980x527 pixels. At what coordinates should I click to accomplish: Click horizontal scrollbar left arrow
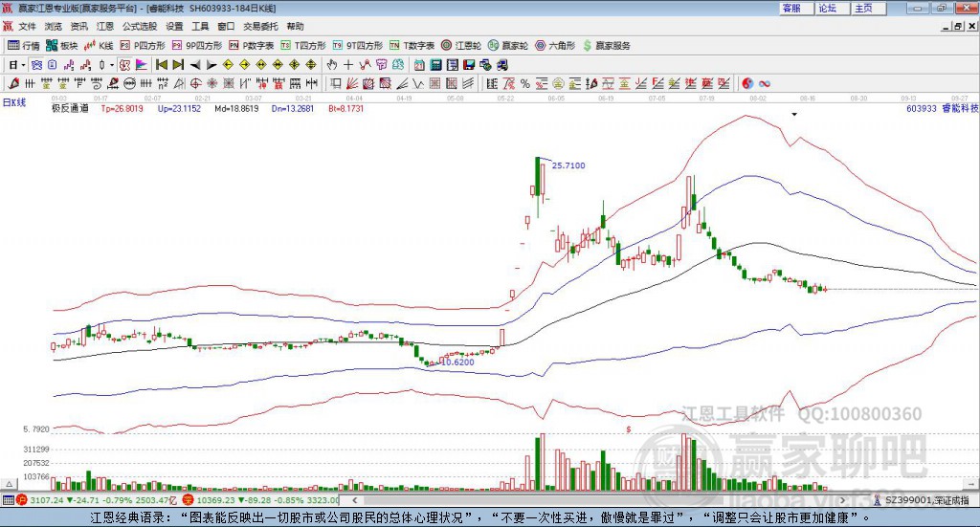pos(355,500)
